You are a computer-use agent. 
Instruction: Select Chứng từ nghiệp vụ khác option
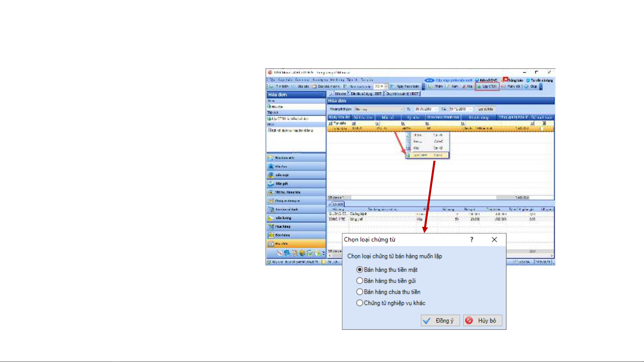click(x=360, y=303)
